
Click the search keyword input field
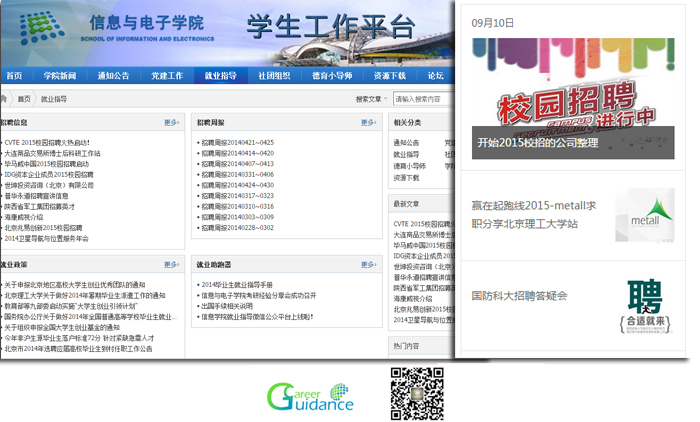[420, 99]
